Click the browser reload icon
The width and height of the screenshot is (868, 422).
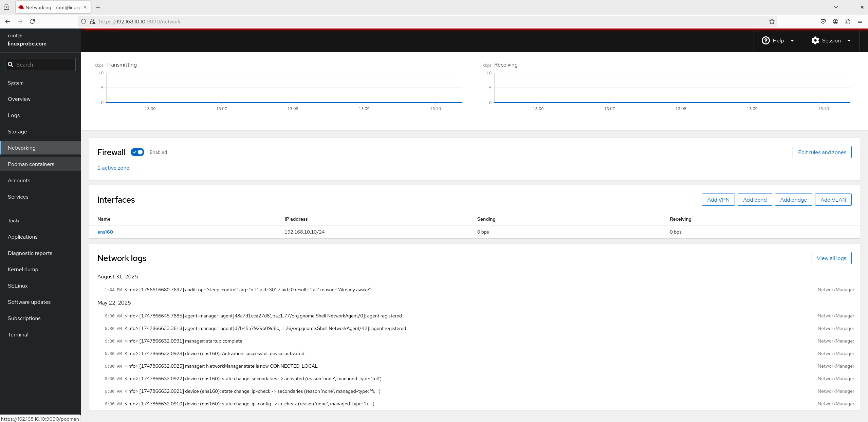[x=32, y=21]
